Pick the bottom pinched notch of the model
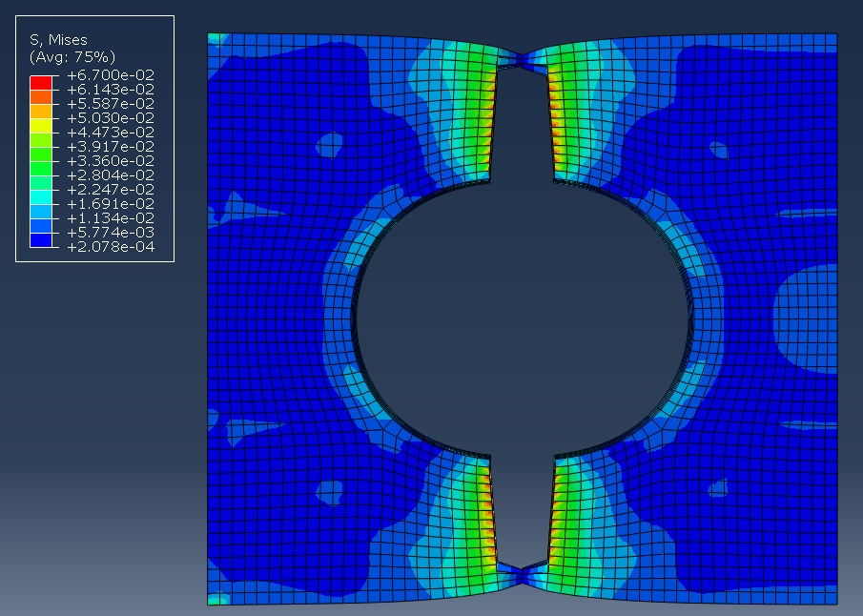 point(522,574)
